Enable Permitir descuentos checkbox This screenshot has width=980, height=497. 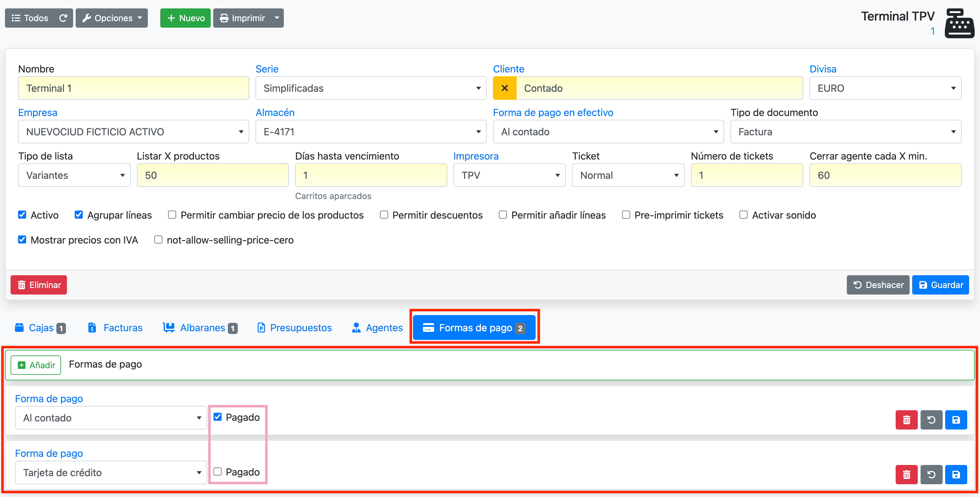pos(384,215)
